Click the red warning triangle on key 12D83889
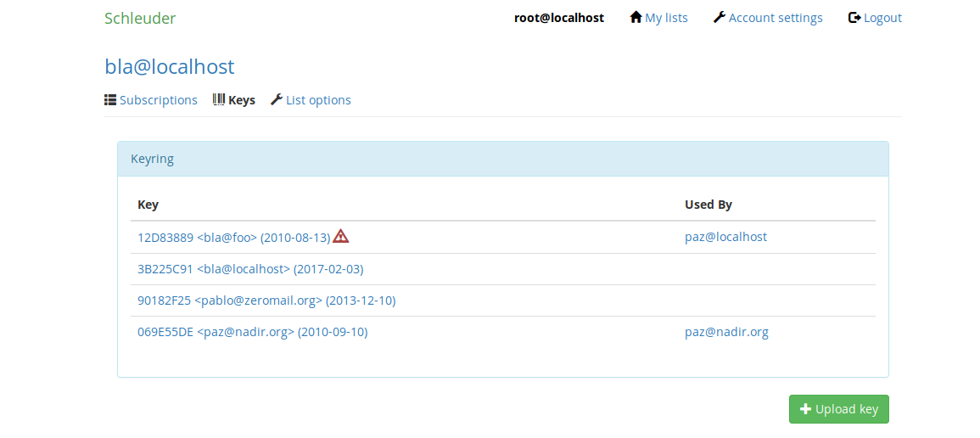 [340, 236]
